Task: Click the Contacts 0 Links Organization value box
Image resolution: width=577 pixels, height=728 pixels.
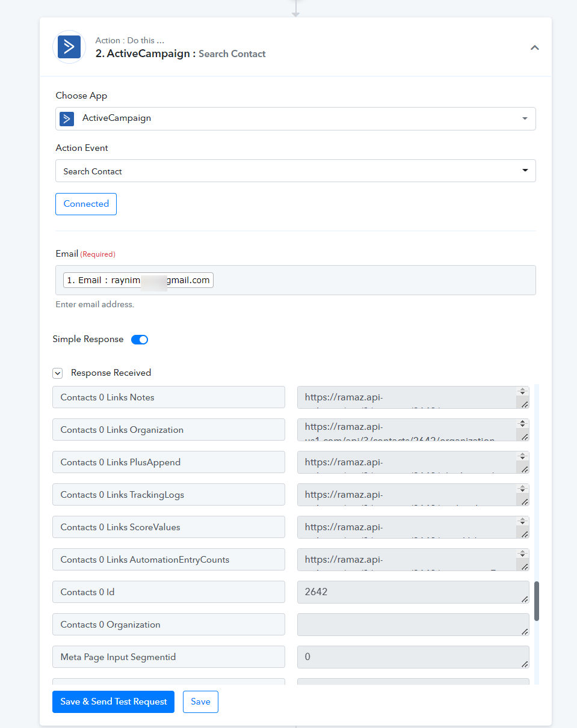Action: click(413, 430)
